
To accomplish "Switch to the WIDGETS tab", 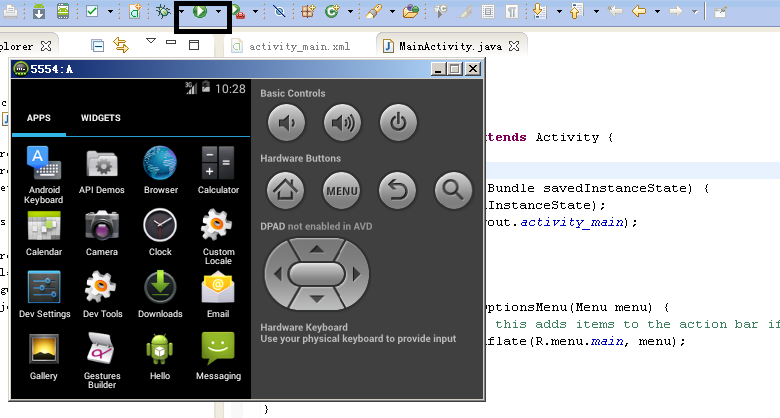I will (100, 118).
